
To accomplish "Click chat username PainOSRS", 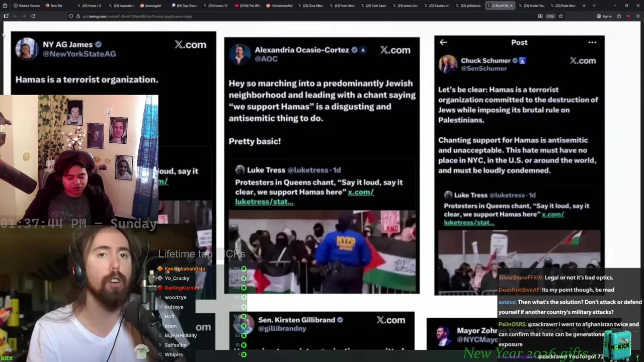I will 513,324.
